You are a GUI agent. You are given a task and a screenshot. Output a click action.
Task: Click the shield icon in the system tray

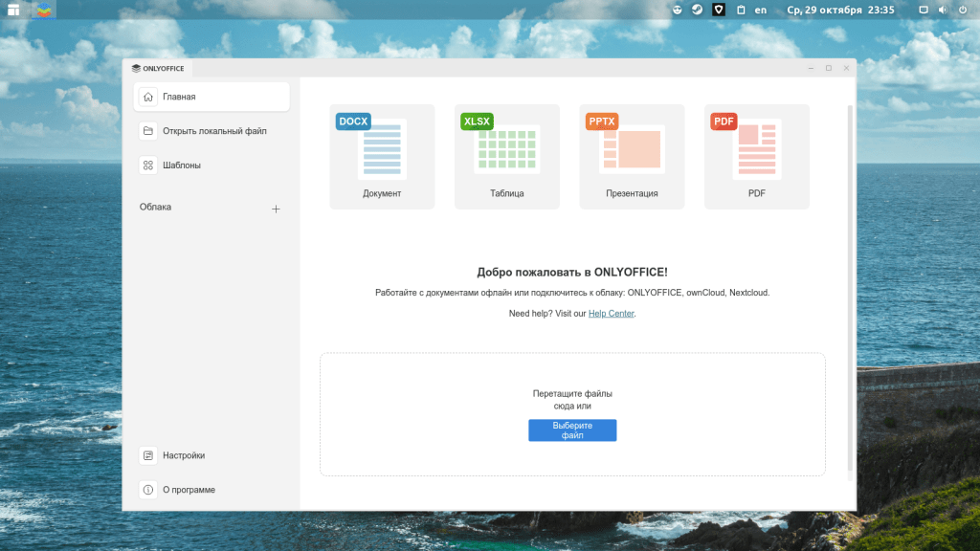718,10
